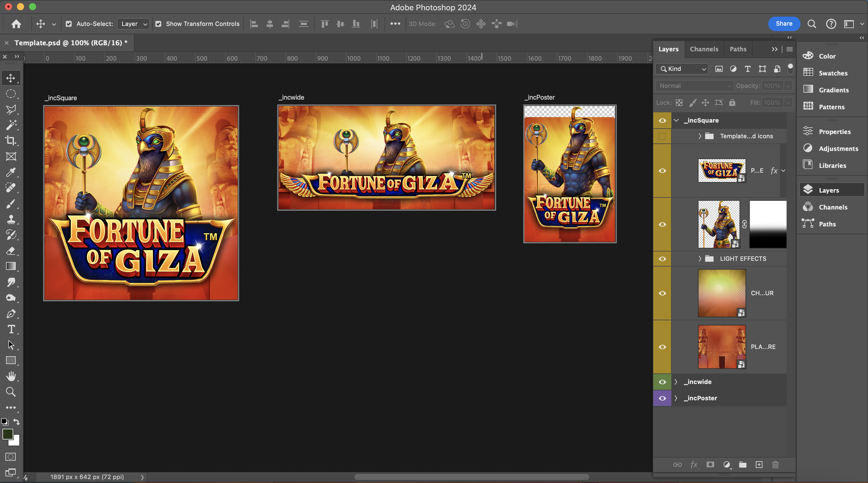Select the Brush tool
The width and height of the screenshot is (868, 483).
(x=11, y=203)
